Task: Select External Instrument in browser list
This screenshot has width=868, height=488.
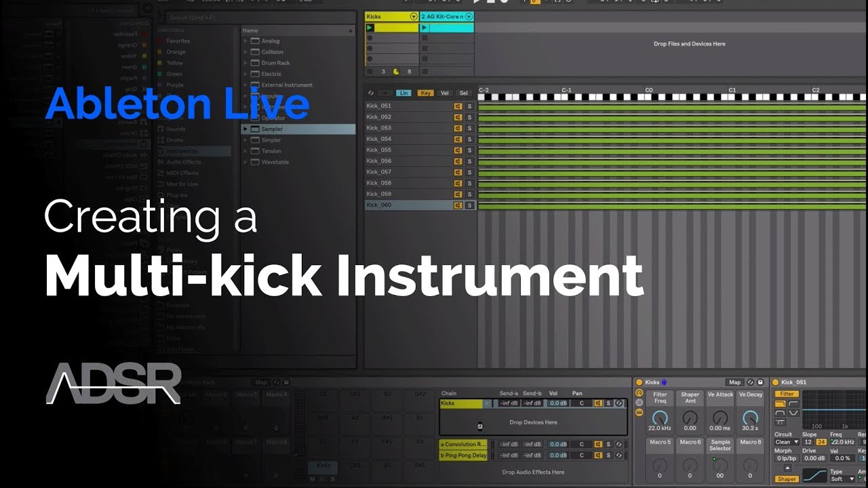Action: click(x=287, y=85)
